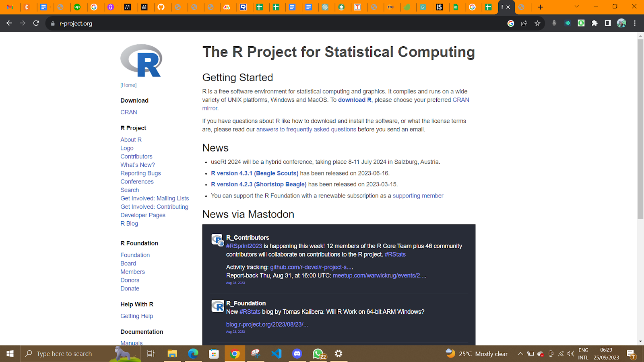This screenshot has width=644, height=362.
Task: Click the 'download R' link in text
Action: (355, 100)
